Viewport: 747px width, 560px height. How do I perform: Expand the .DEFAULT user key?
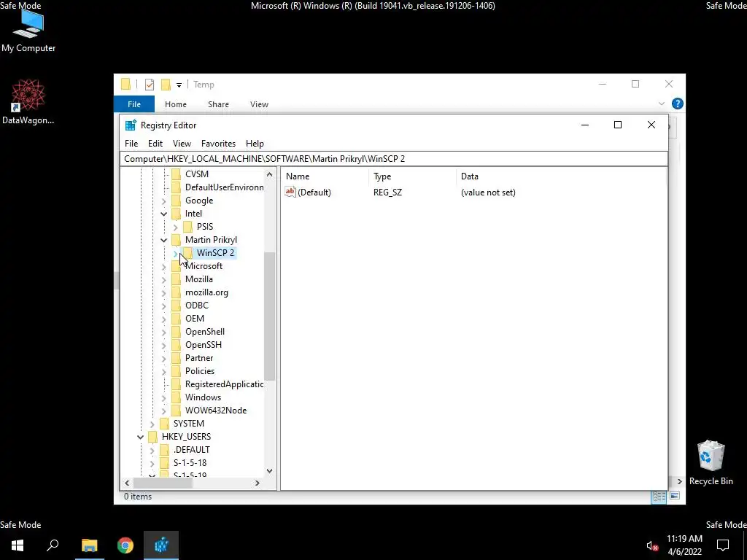[x=152, y=450]
